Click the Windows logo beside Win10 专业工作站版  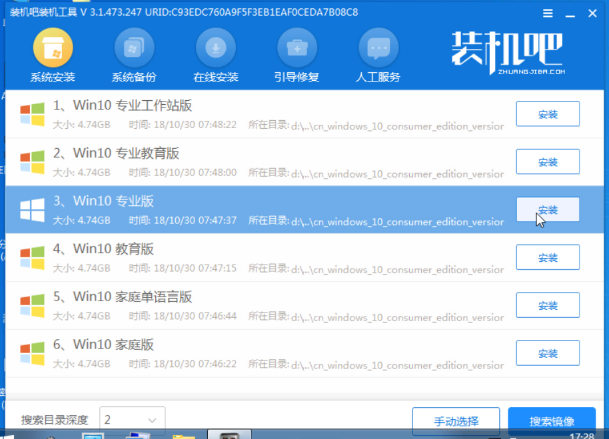[32, 113]
